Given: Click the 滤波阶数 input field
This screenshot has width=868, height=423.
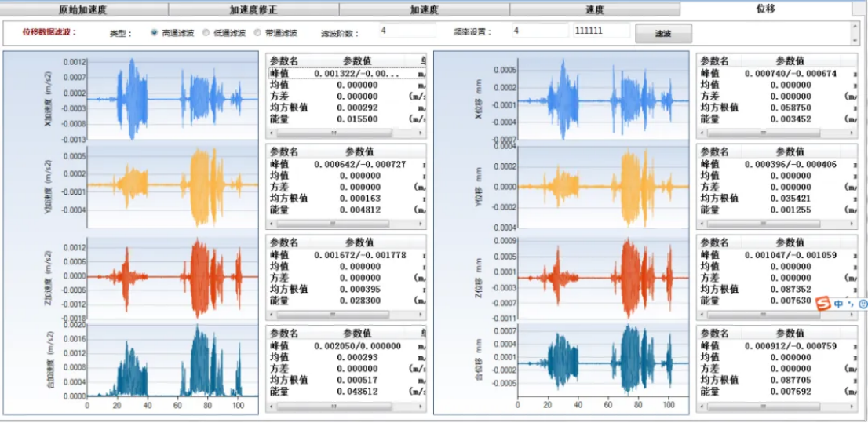Looking at the screenshot, I should point(407,31).
